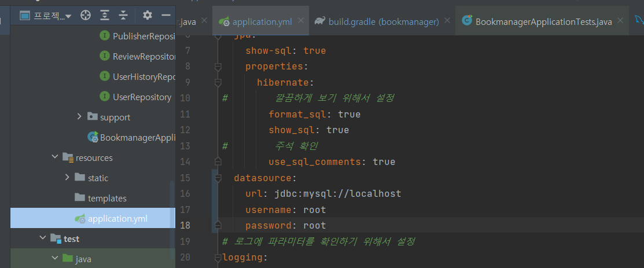The height and width of the screenshot is (268, 644).
Task: Hide the project panel with the minus icon
Action: click(166, 16)
